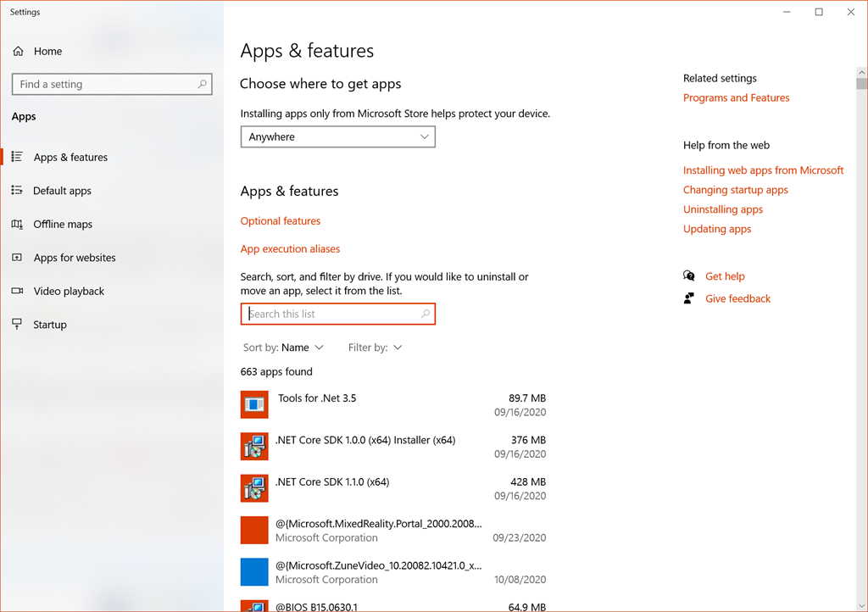The image size is (868, 612).
Task: Select the Microsoft.ZuneVideo entry
Action: click(393, 571)
